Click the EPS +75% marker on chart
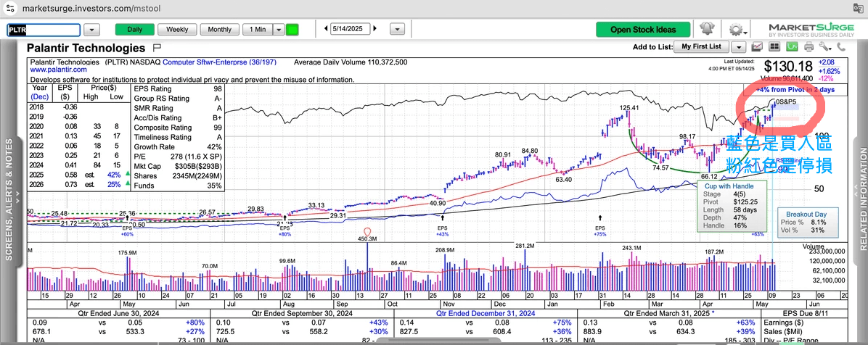868x345 pixels. click(600, 227)
